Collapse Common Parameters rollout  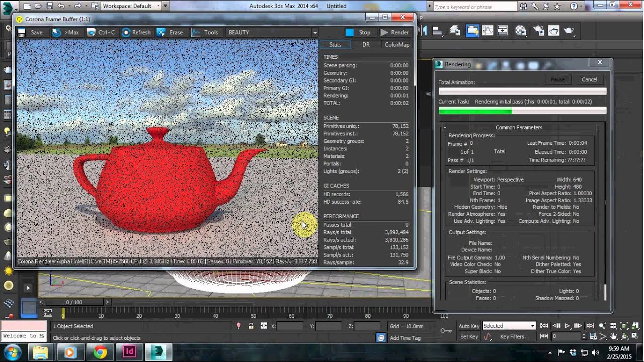pyautogui.click(x=519, y=127)
